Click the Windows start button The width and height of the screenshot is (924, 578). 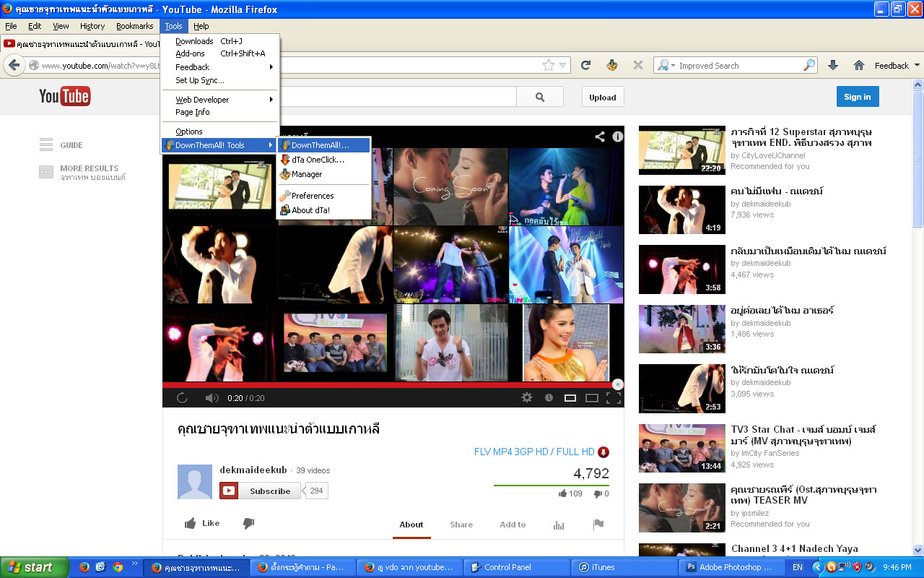coord(35,567)
